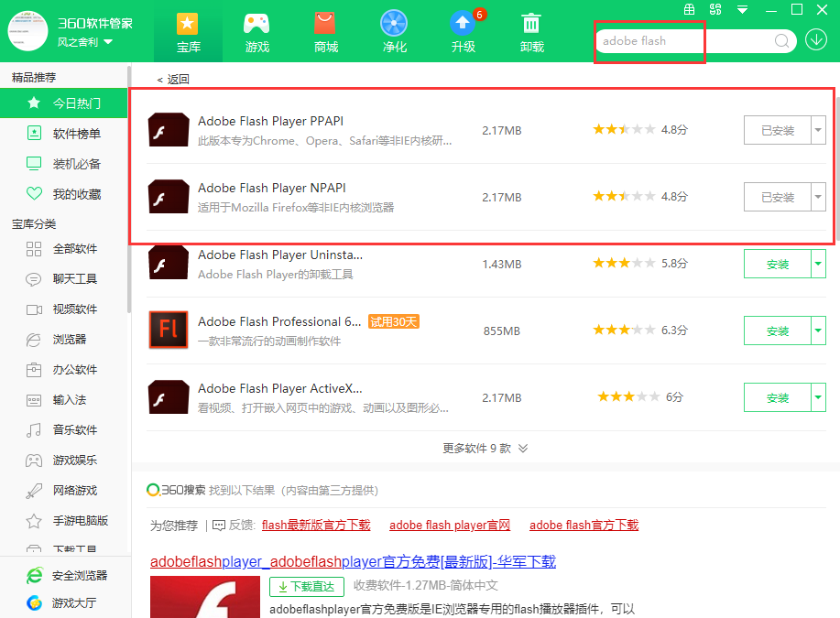Open dropdown next to Adobe Flash Player PPAPI 已安装
The height and width of the screenshot is (618, 840).
point(820,129)
